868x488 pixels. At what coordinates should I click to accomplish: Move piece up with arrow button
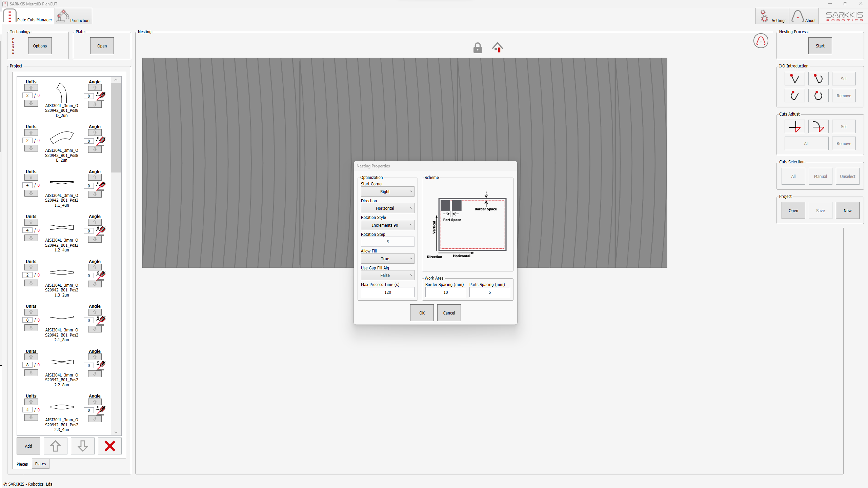pos(56,446)
